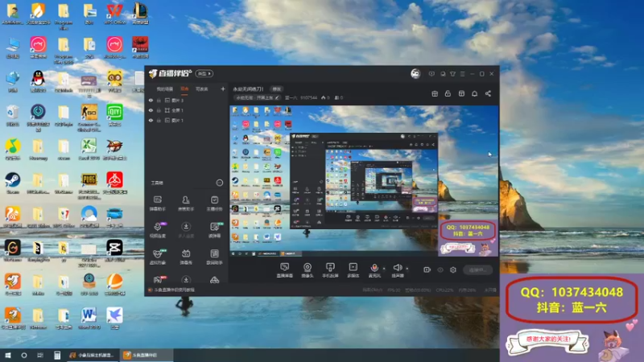Open the 虚拟形象 avatar tool
644x362 pixels.
coord(158,257)
